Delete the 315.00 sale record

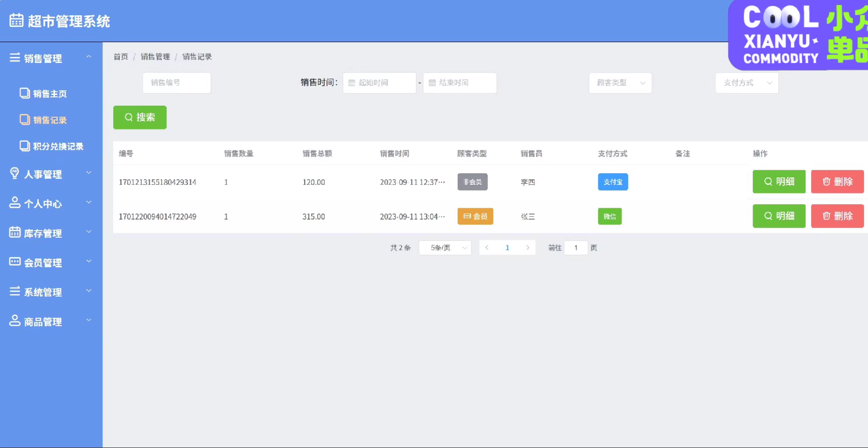click(837, 216)
